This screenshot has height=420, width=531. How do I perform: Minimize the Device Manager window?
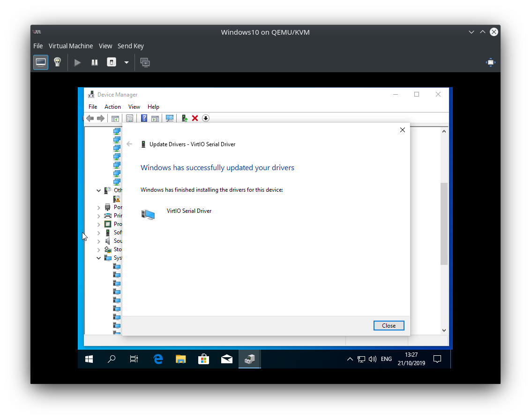pyautogui.click(x=395, y=95)
